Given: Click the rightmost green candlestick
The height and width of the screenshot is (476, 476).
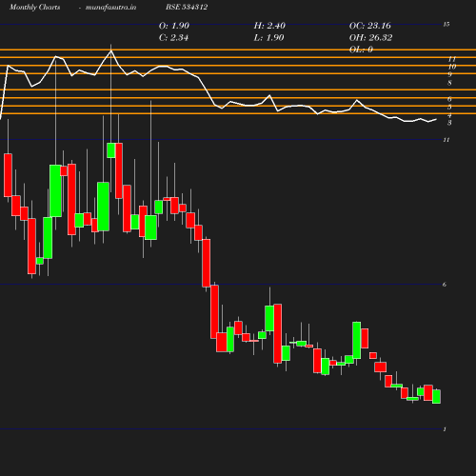Looking at the screenshot, I should [436, 396].
